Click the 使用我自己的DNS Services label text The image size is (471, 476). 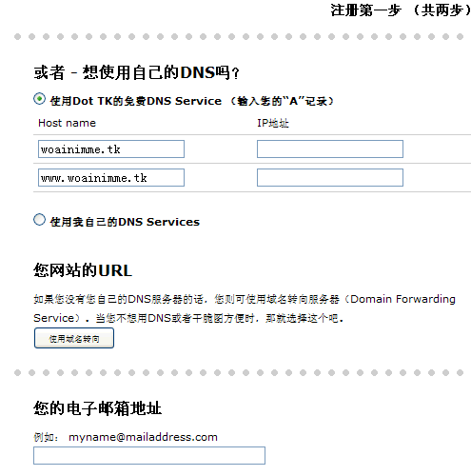click(125, 222)
